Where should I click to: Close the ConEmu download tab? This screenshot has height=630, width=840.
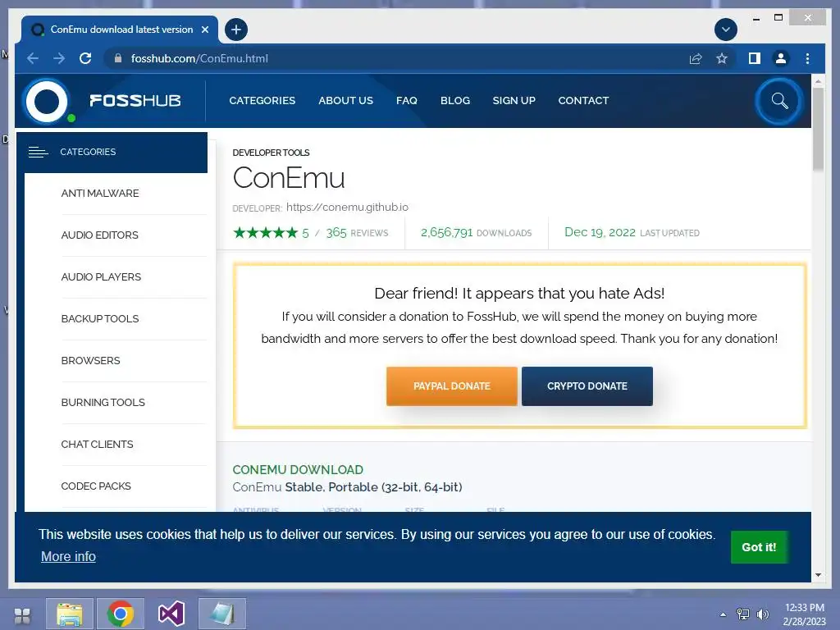pyautogui.click(x=204, y=30)
